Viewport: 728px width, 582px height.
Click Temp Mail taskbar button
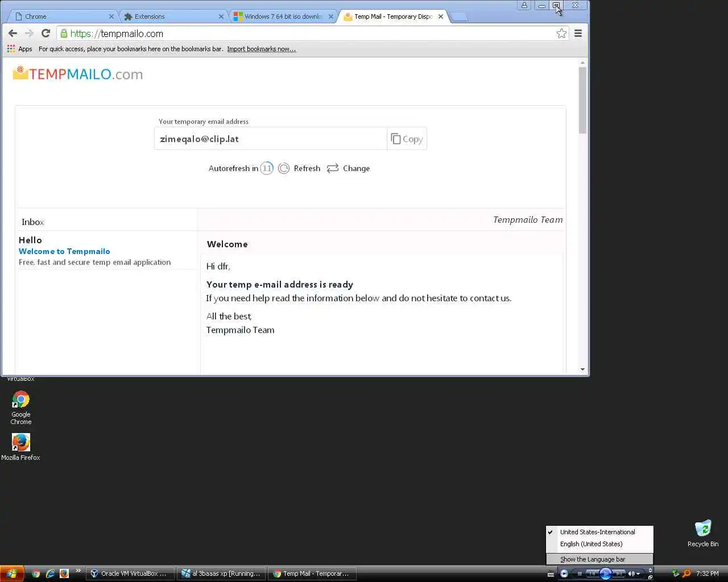point(312,573)
